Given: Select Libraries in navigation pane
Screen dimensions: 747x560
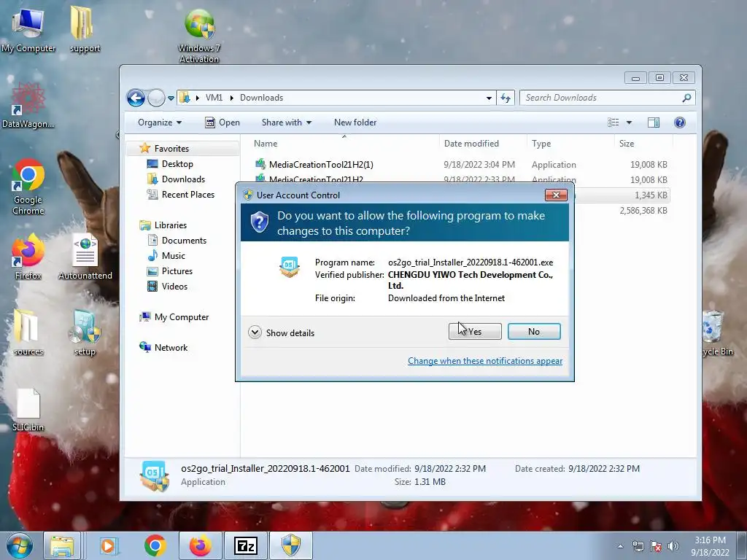Looking at the screenshot, I should click(x=171, y=225).
